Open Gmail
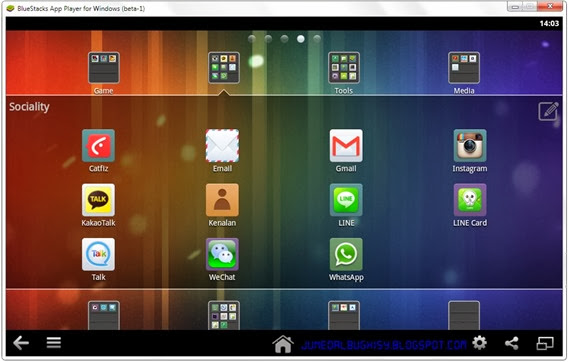 click(x=346, y=146)
